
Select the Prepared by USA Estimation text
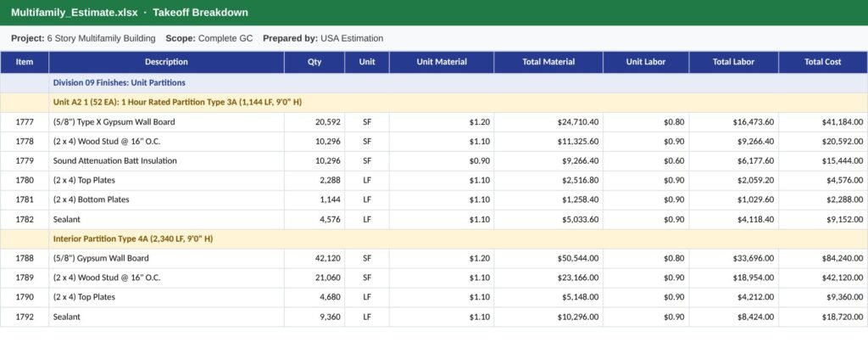[323, 38]
